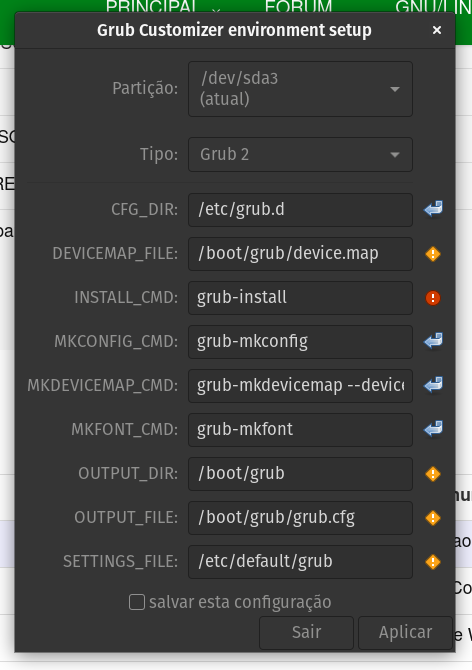Close the Grub Customizer environment setup dialog
Viewport: 472px width, 670px height.
pos(437,30)
